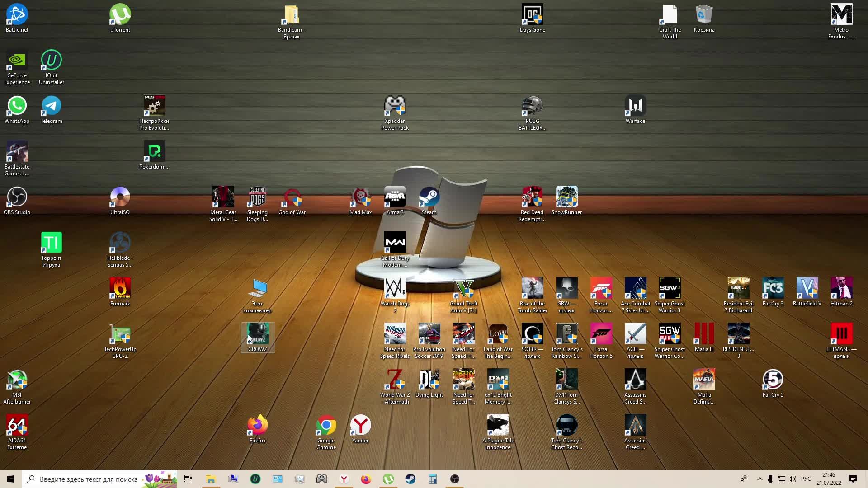Click the taskbar search input field

pos(89,479)
